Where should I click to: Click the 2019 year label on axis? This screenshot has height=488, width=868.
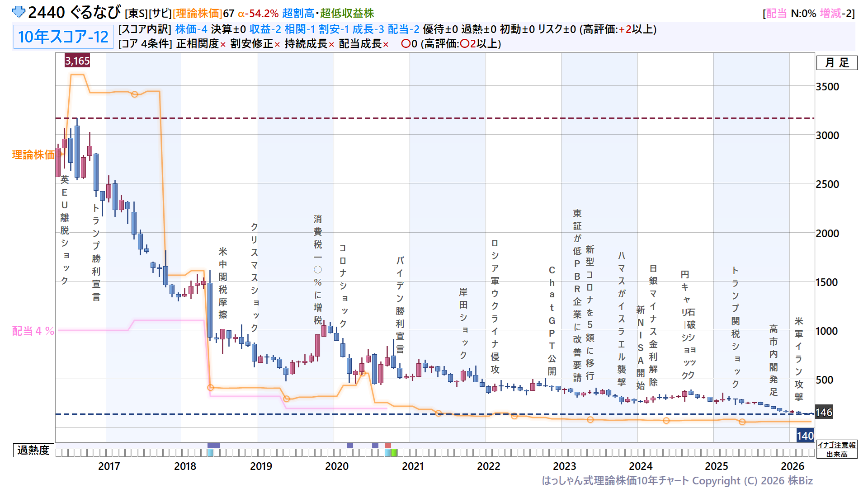(261, 466)
